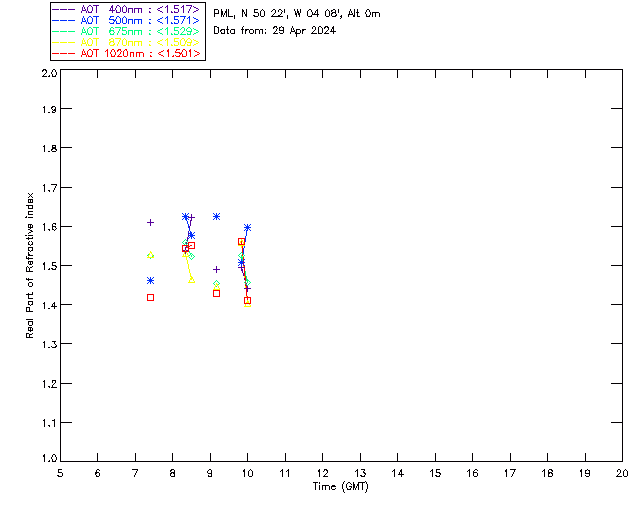Click the 'Data from: 29 Apr 2024' text
Image resolution: width=640 pixels, height=512 pixels.
coord(274,31)
